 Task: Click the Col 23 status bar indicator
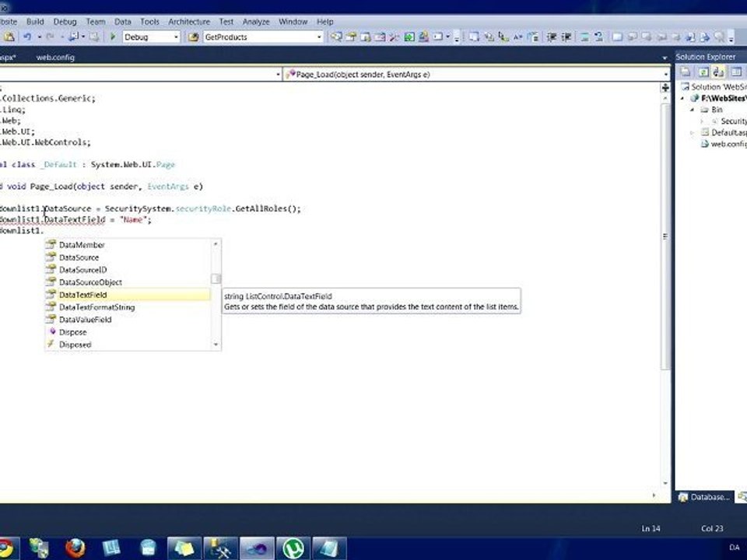[712, 529]
